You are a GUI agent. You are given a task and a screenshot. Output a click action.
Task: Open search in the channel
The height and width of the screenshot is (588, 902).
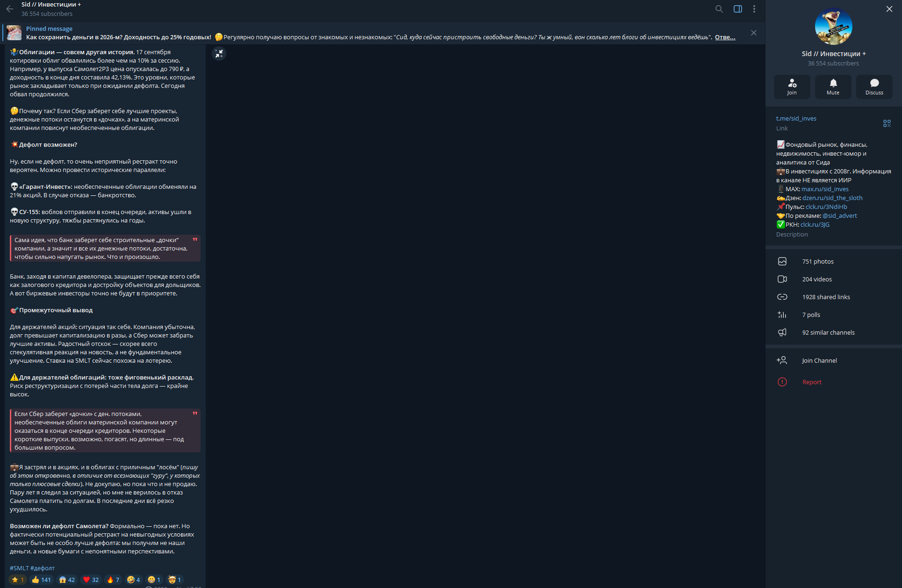(x=719, y=9)
